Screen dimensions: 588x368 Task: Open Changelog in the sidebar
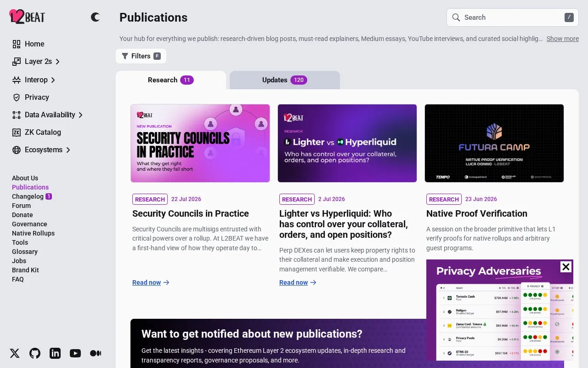28,196
